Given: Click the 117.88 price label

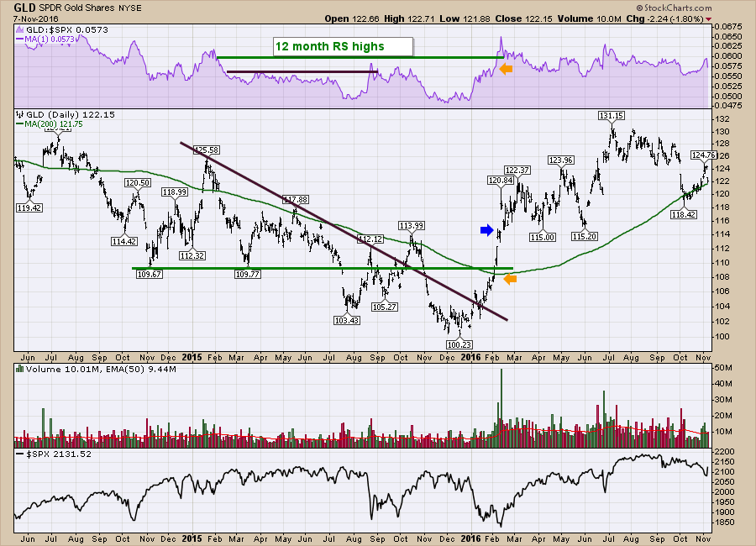Looking at the screenshot, I should click(x=295, y=199).
